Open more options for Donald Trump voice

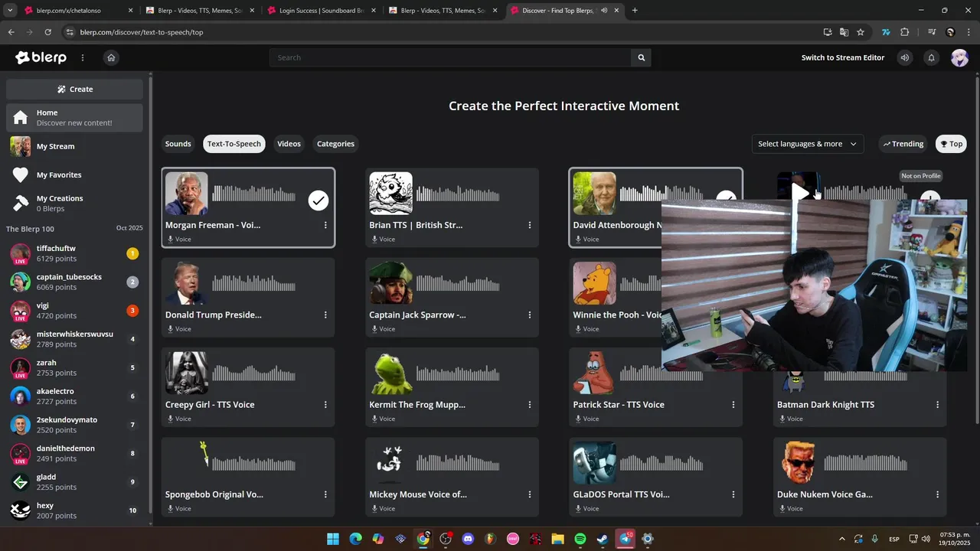(325, 315)
